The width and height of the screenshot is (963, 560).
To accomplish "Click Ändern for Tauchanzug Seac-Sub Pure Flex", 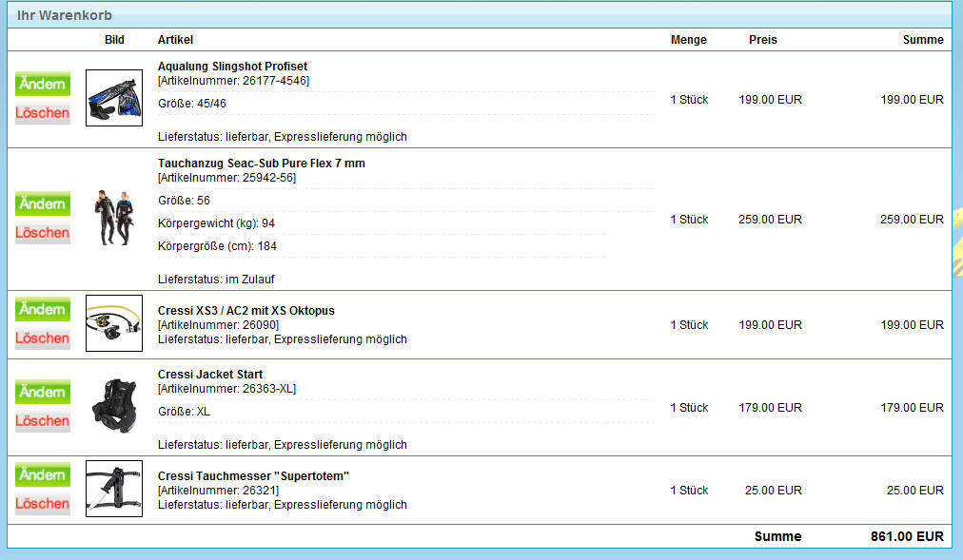I will [x=43, y=203].
